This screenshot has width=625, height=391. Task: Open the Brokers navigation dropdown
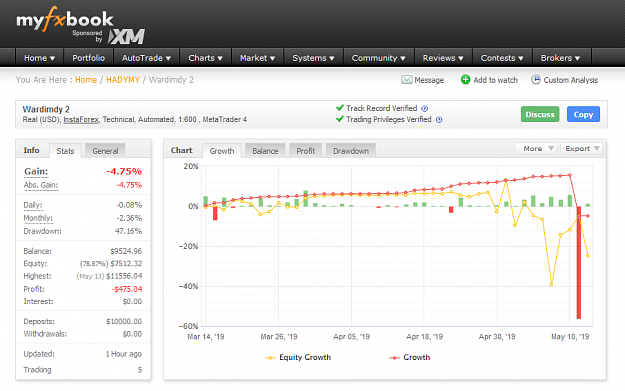tap(560, 58)
